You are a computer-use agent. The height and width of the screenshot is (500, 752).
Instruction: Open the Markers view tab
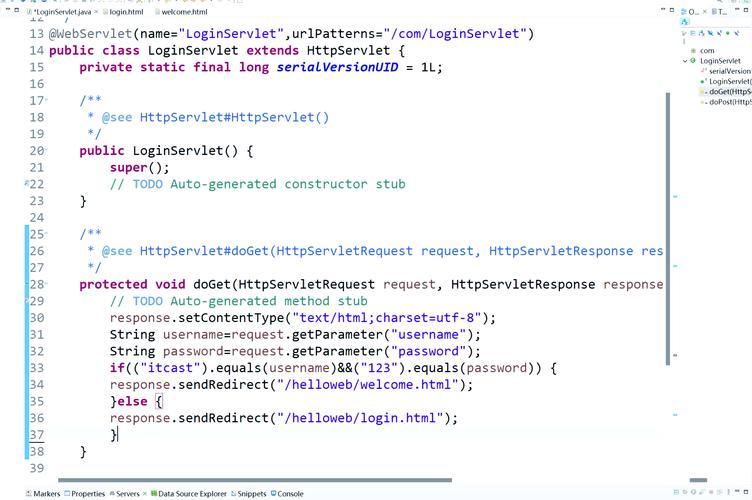[x=46, y=494]
